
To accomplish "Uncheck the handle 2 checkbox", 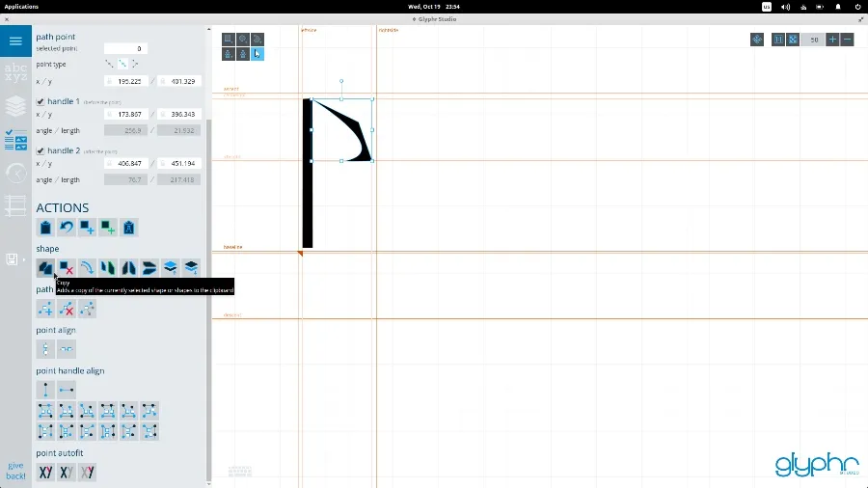I will [41, 151].
